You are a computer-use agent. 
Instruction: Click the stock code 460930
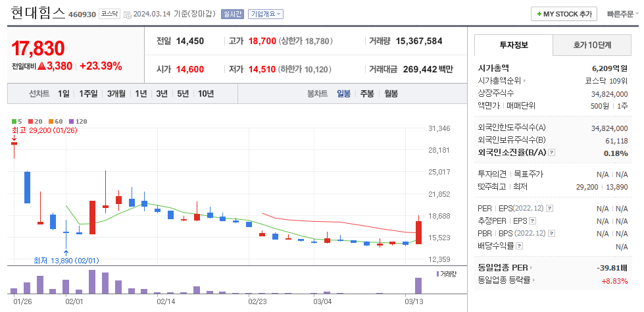82,14
